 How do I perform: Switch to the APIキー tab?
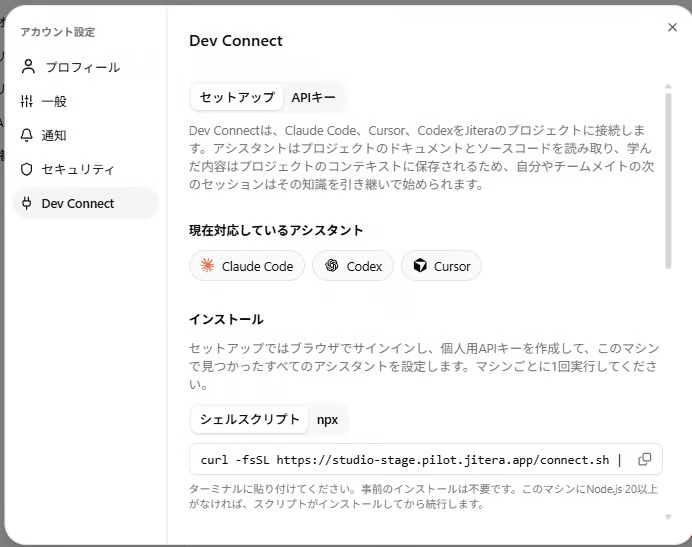click(x=313, y=97)
